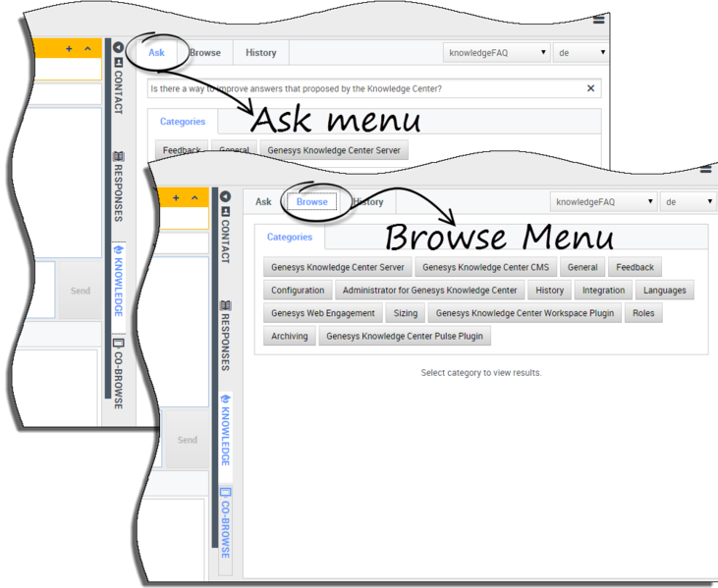Viewport: 718px width, 588px height.
Task: Collapse the side panel arrow above CONTACT in the Ask window
Action: click(118, 47)
